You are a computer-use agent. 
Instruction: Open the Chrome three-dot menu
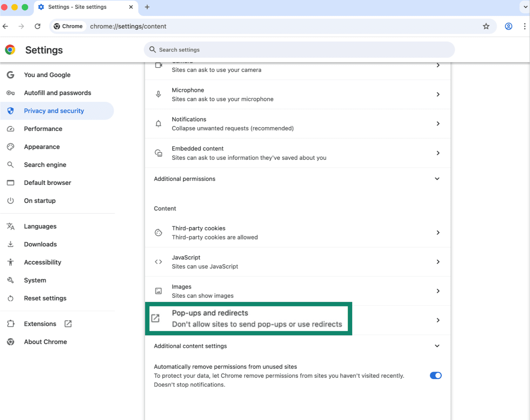[x=525, y=26]
